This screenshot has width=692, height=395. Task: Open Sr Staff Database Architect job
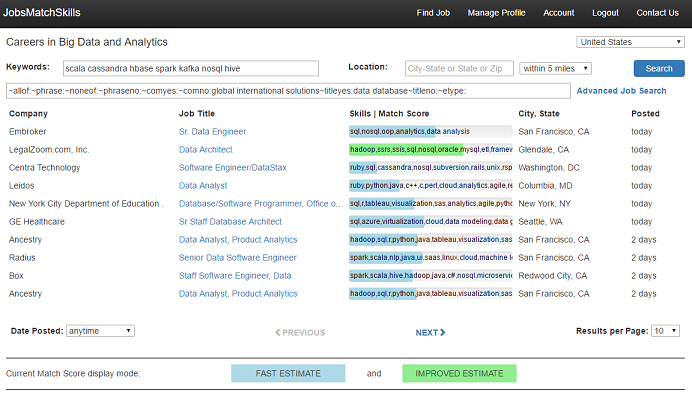(x=230, y=222)
